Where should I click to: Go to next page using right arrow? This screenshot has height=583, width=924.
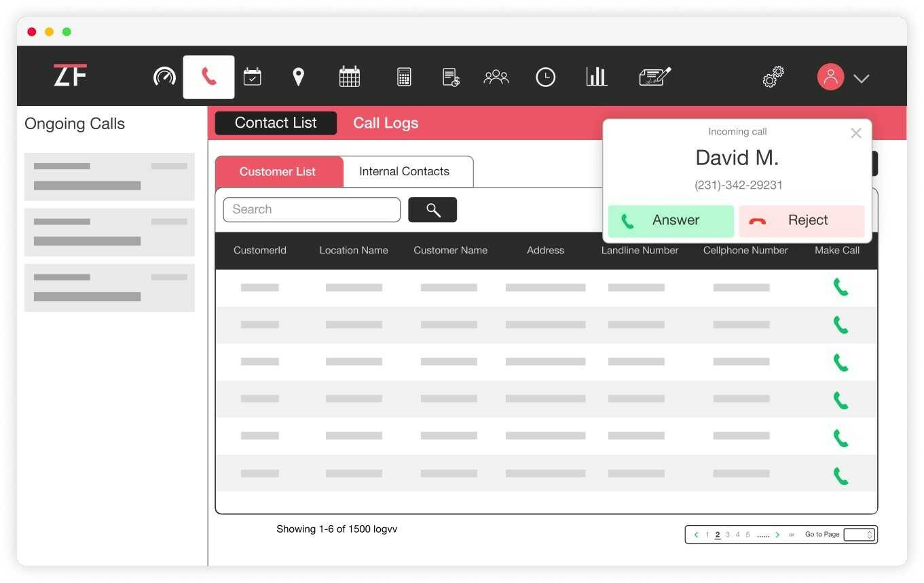777,535
